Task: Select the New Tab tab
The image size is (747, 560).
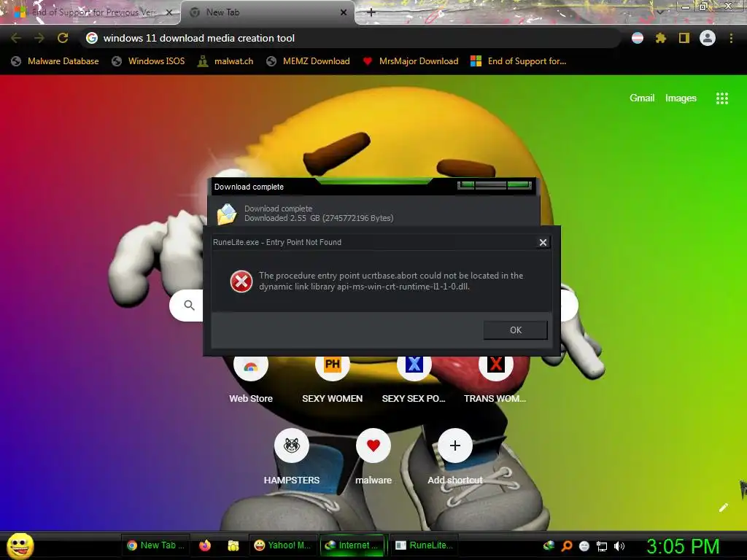Action: click(267, 12)
